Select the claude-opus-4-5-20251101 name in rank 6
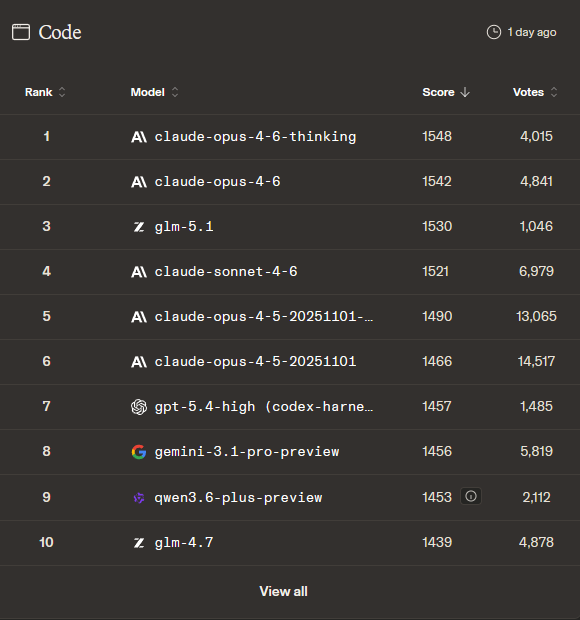Image resolution: width=580 pixels, height=620 pixels. (255, 362)
